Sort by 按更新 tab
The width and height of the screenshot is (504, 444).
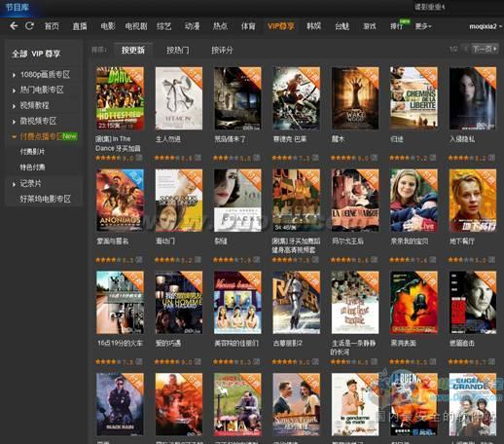(x=133, y=50)
